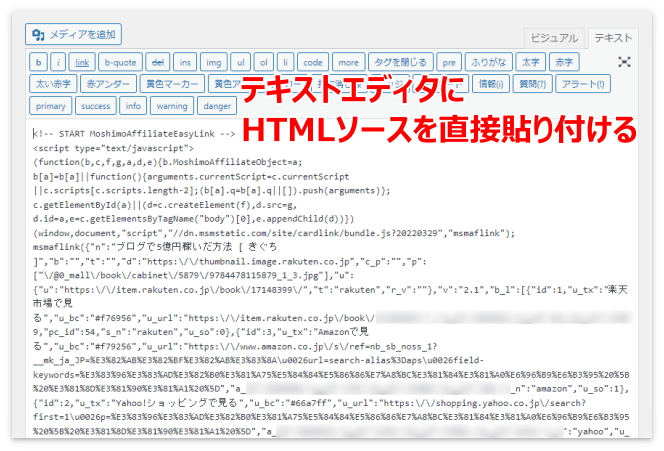Click the line with thumbnail.image.rakuten.co.jp
Screen dimensions: 664x451
(x=230, y=262)
